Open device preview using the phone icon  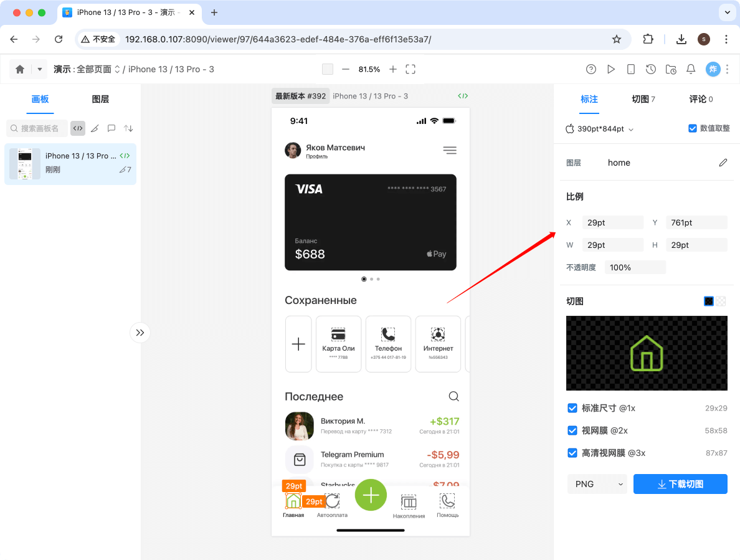click(x=631, y=69)
